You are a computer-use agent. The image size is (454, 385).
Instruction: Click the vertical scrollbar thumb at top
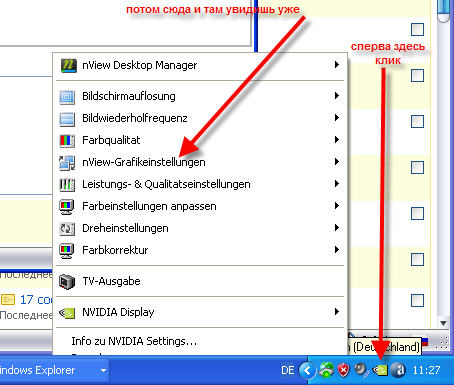(x=444, y=11)
